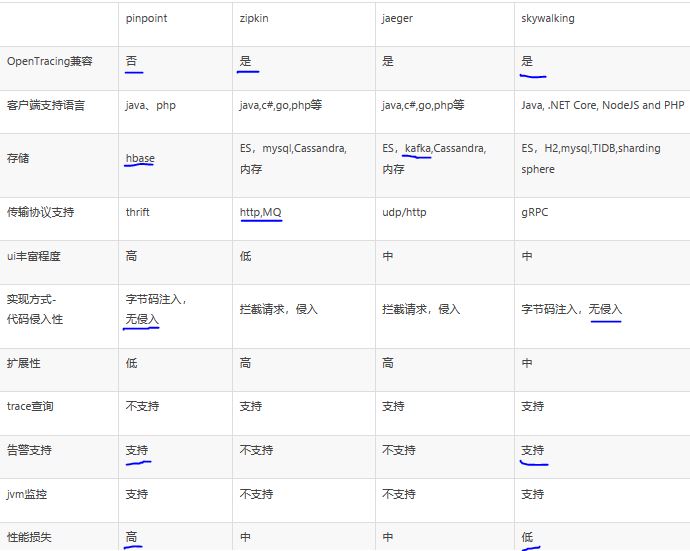
Task: Click the underlined kafka text
Action: [x=417, y=148]
